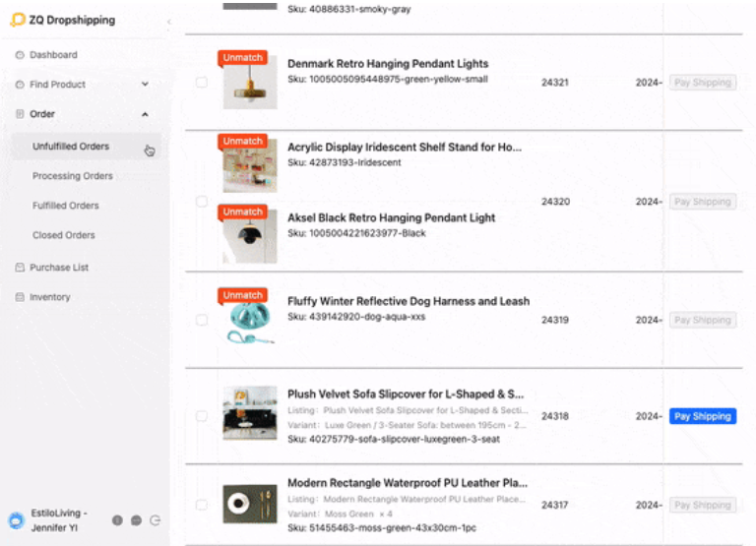Click PU leather placemat thumbnail

(x=250, y=504)
